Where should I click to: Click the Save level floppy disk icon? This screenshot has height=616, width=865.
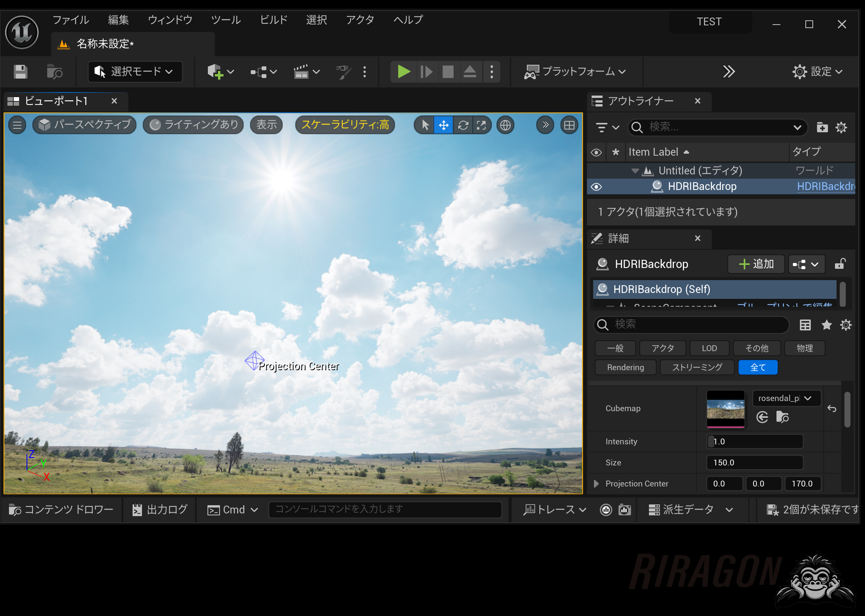(x=20, y=72)
